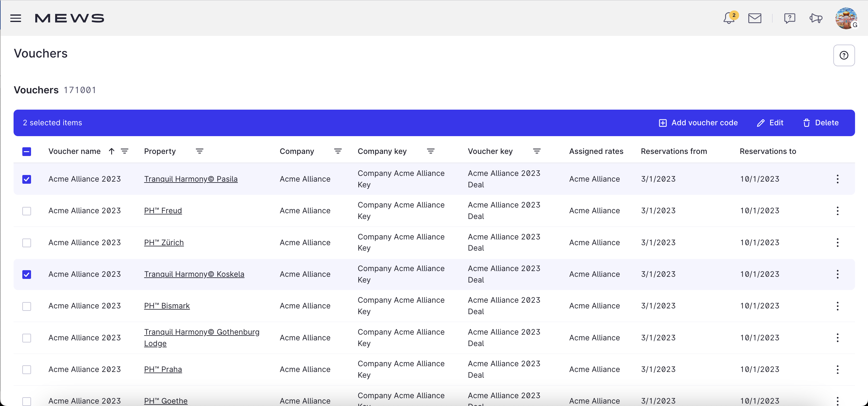This screenshot has width=868, height=406.
Task: Click the voucher count 171001
Action: pyautogui.click(x=80, y=90)
